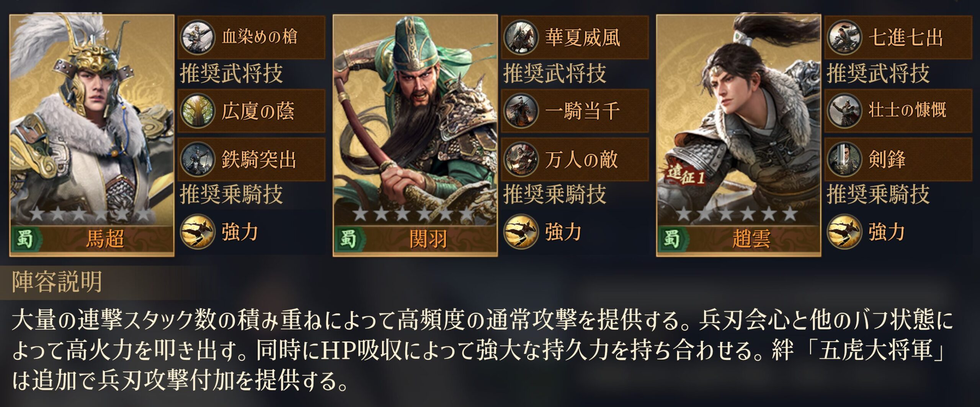The height and width of the screenshot is (407, 980).
Task: Click the 血染めの槍 skill icon
Action: tap(197, 38)
